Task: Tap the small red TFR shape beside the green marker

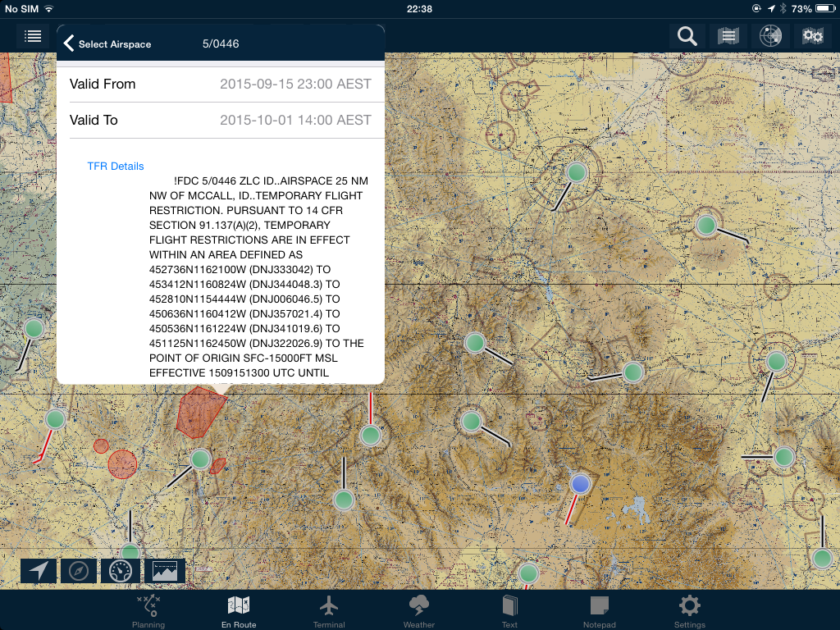Action: (x=217, y=466)
